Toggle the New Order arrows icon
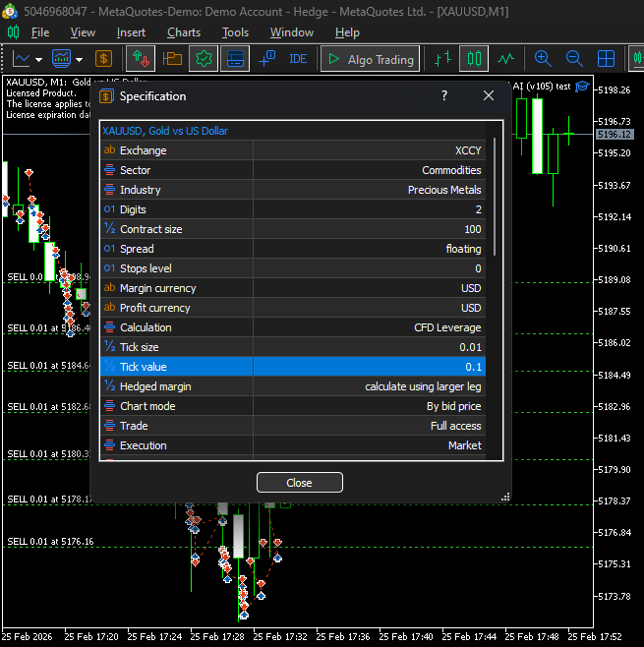The width and height of the screenshot is (644, 647). (x=141, y=59)
